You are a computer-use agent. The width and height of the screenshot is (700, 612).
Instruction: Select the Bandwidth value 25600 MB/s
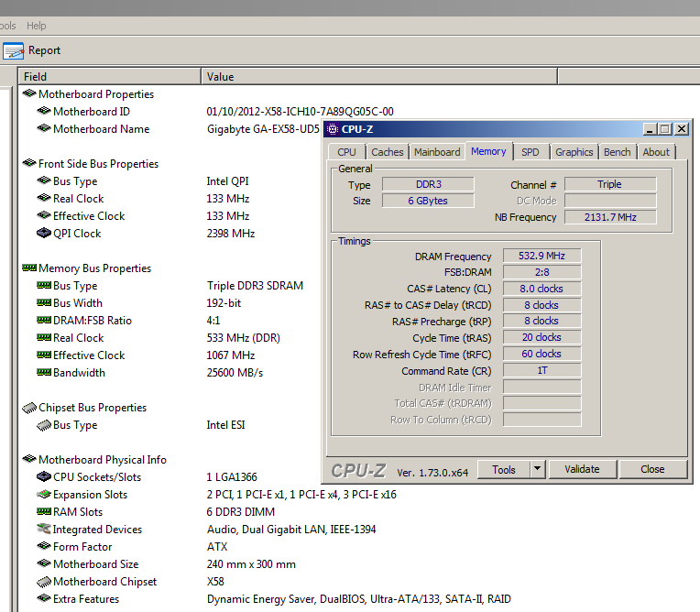point(235,373)
